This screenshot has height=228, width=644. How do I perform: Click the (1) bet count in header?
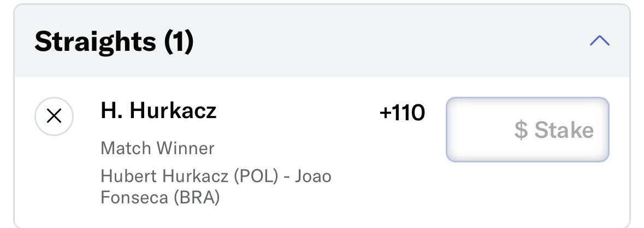[179, 42]
